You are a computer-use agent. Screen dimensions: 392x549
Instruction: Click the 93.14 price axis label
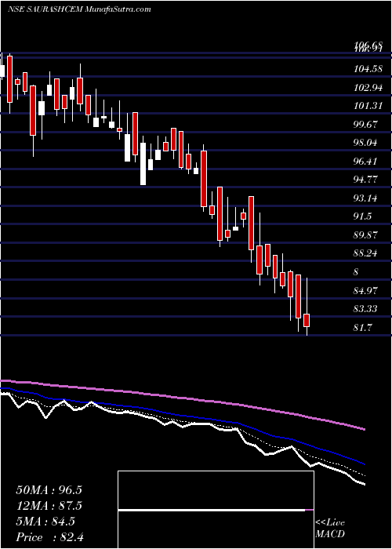pos(366,198)
